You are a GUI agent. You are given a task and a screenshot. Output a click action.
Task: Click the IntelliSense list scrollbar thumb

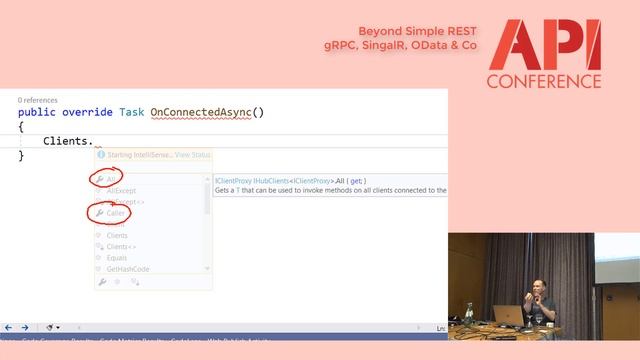(x=207, y=199)
